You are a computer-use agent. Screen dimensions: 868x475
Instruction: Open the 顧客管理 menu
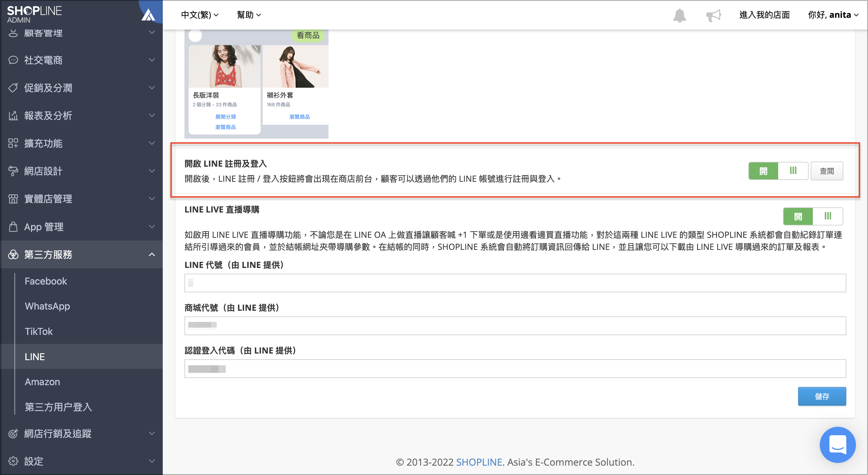[82, 33]
